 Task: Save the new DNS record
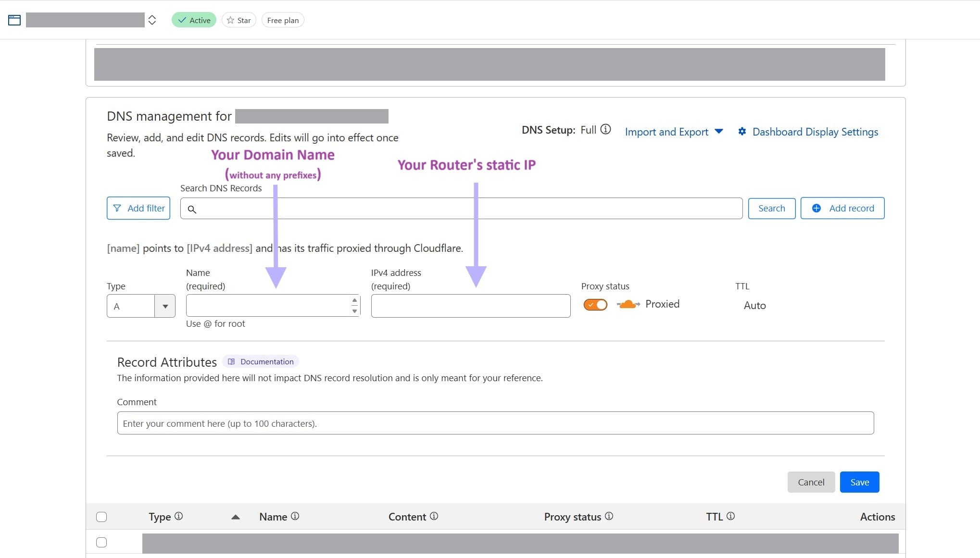(x=859, y=482)
